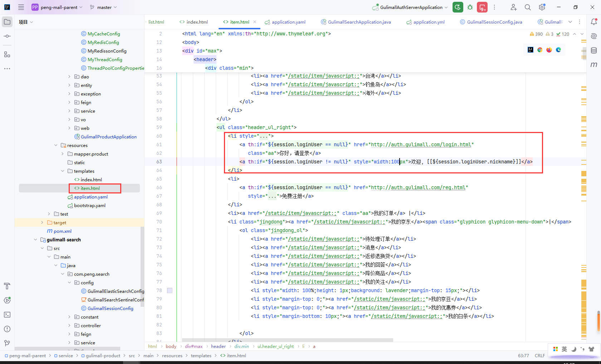601x364 pixels.
Task: Open the Build hammer tool window
Action: (7, 286)
